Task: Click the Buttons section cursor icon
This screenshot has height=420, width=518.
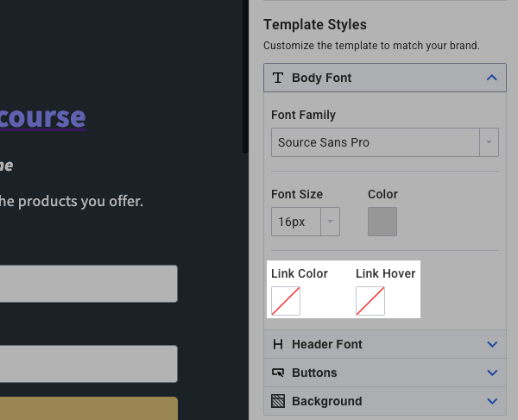Action: [x=278, y=373]
